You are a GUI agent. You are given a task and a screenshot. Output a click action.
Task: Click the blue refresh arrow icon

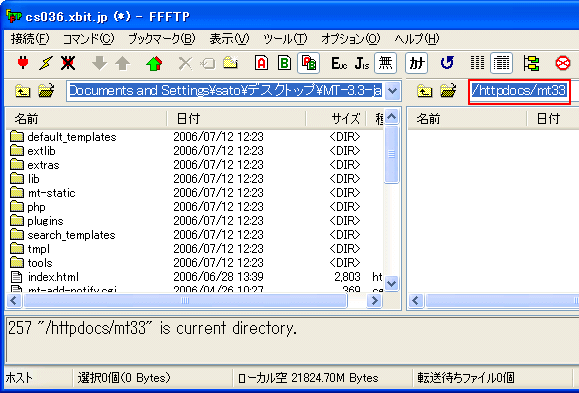[x=447, y=63]
